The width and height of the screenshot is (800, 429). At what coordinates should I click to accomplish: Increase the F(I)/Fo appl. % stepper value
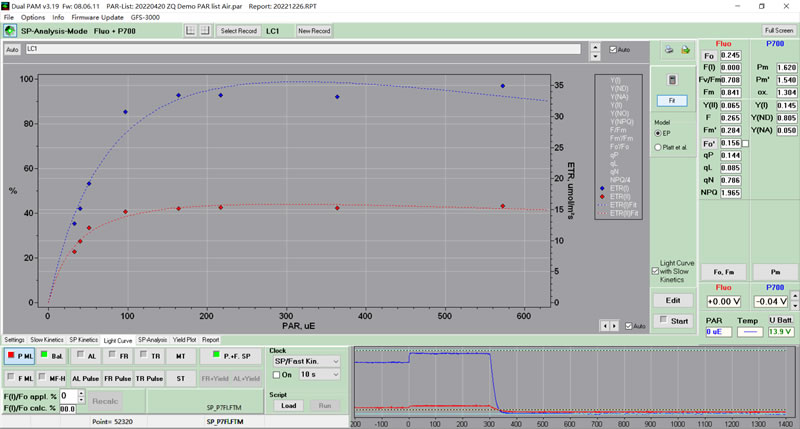pos(81,392)
